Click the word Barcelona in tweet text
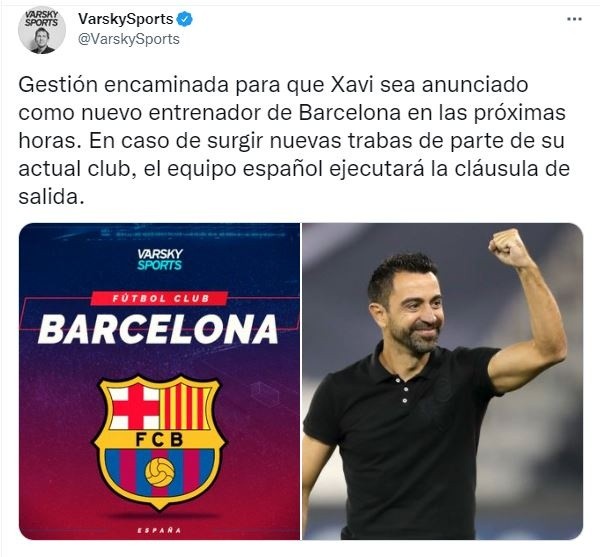This screenshot has height=557, width=600. [349, 112]
